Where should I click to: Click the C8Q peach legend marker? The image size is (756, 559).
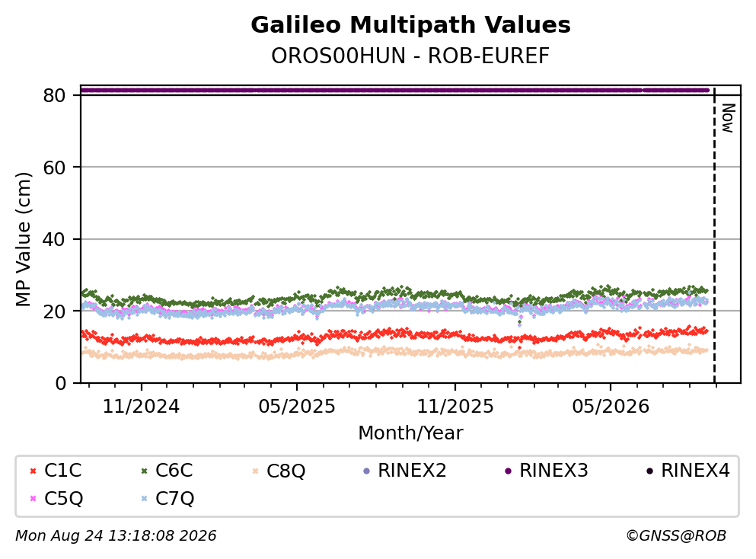(x=255, y=471)
